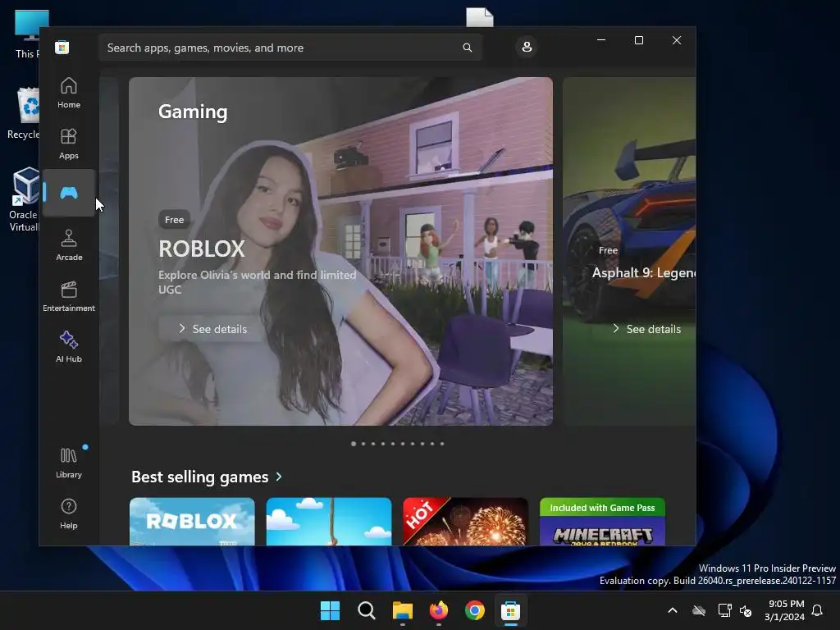This screenshot has height=630, width=840.
Task: Click the Free badge on ROBLOX banner
Action: (x=174, y=220)
